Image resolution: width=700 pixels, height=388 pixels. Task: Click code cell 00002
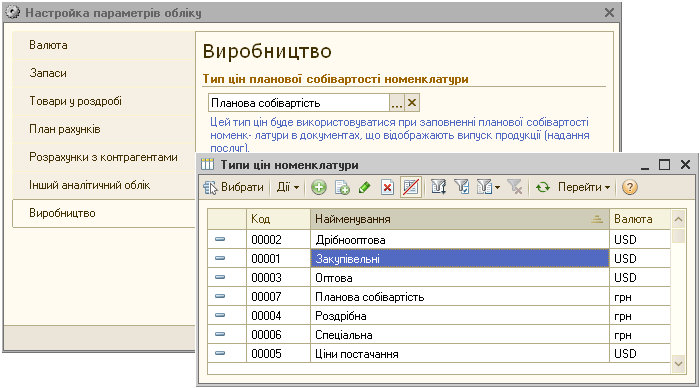(278, 240)
